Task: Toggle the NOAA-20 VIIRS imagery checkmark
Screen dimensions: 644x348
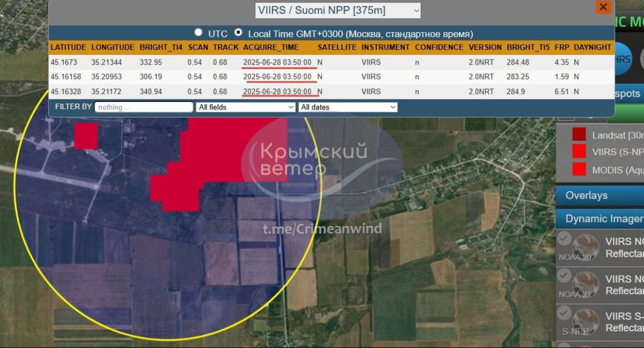Action: [564, 238]
